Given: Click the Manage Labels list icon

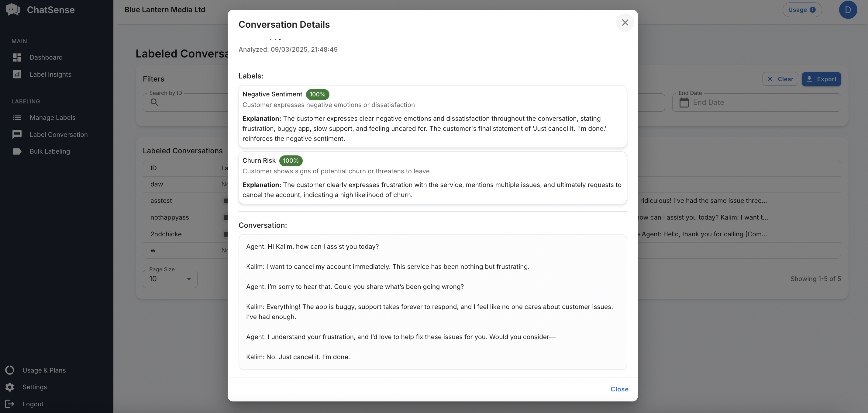Looking at the screenshot, I should [x=17, y=118].
